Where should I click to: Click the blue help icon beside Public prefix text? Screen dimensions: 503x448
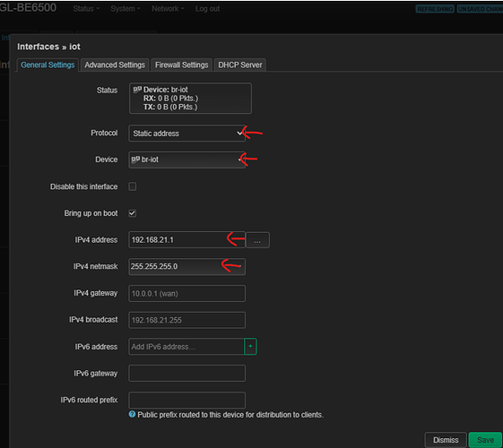[132, 414]
